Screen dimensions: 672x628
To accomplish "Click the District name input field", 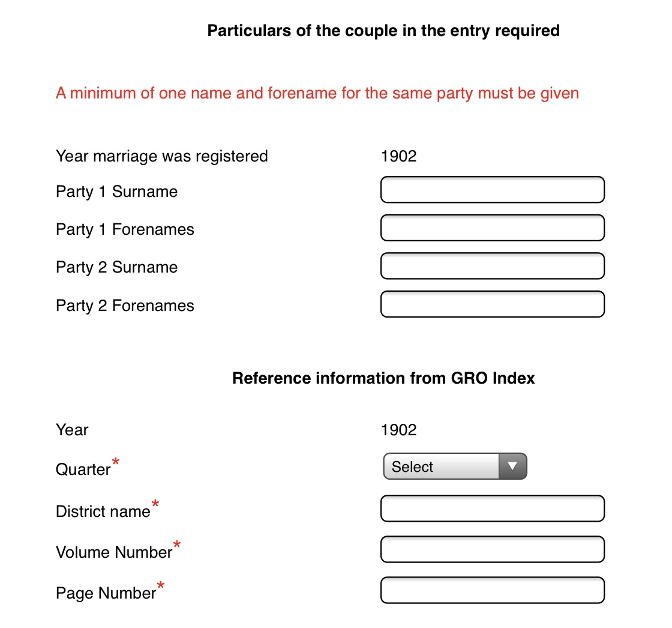I will (492, 509).
